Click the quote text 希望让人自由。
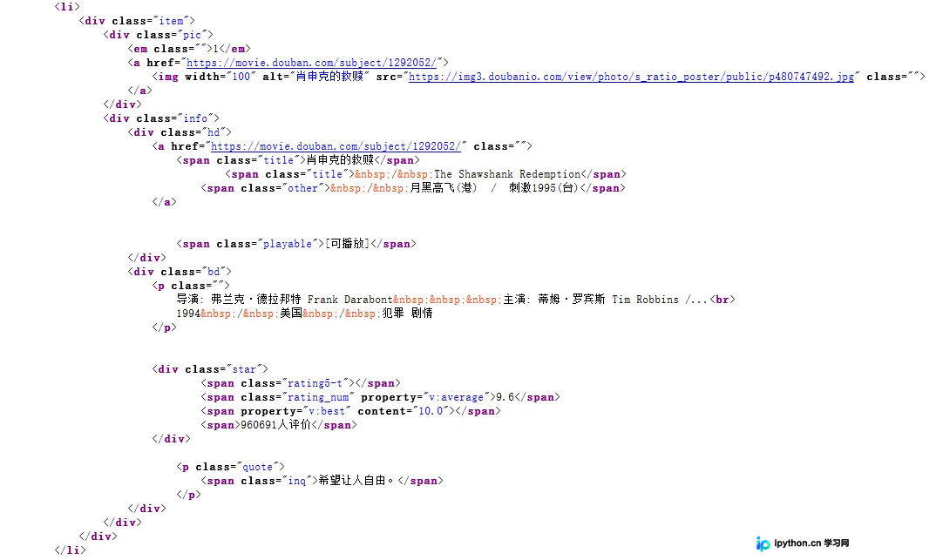This screenshot has width=936, height=560. click(356, 481)
